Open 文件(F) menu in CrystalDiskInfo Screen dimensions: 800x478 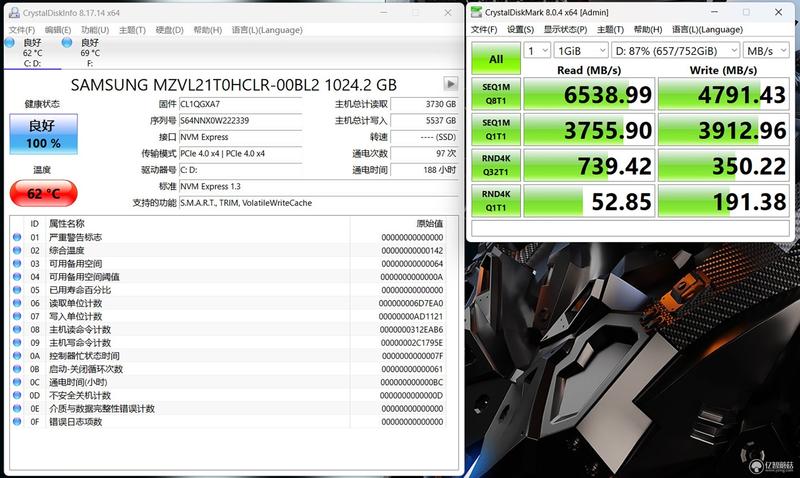22,30
